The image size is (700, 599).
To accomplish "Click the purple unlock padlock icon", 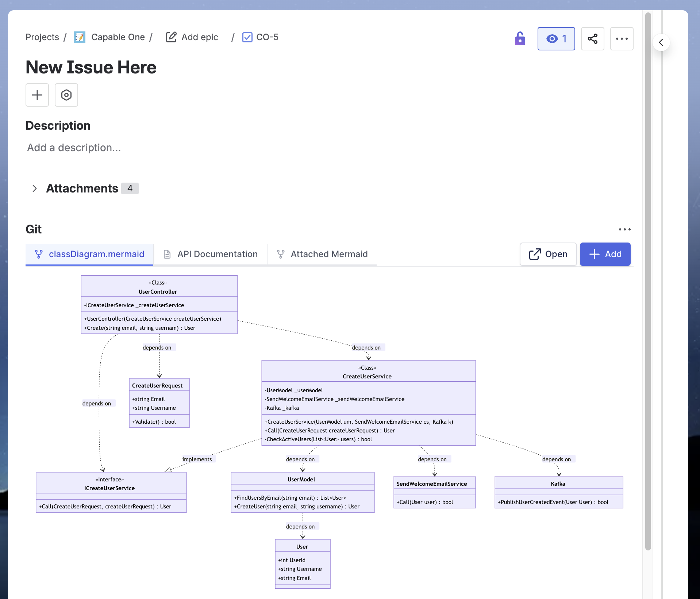I will point(520,38).
